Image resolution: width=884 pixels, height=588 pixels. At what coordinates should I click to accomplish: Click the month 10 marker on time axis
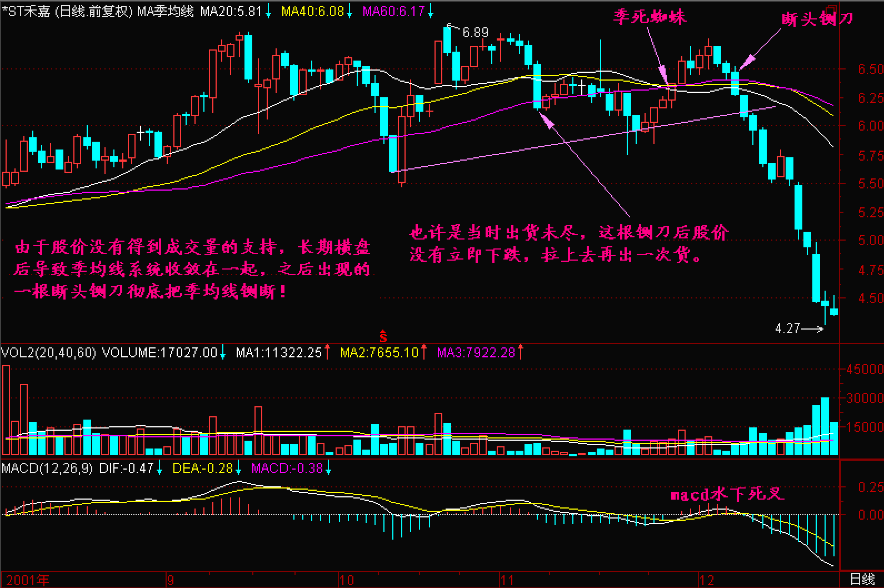346,580
